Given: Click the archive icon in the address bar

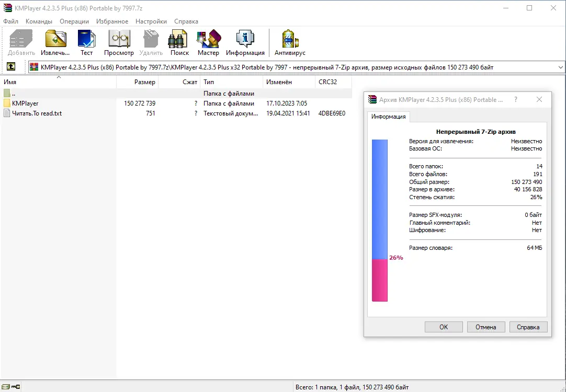Looking at the screenshot, I should pos(35,67).
